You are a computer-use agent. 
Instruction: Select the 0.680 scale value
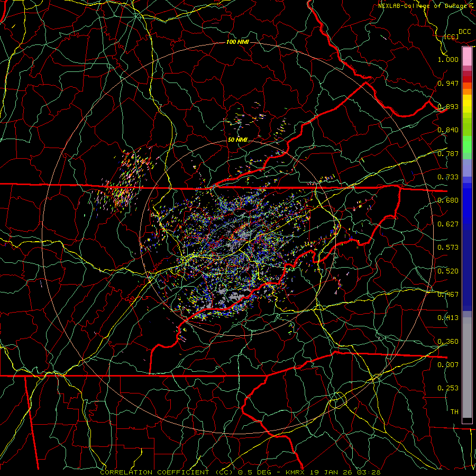coord(448,200)
